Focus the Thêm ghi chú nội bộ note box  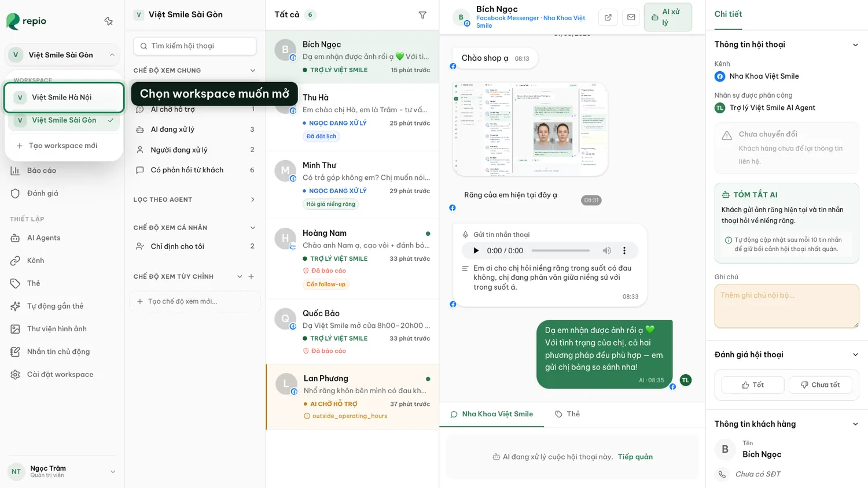tap(786, 306)
